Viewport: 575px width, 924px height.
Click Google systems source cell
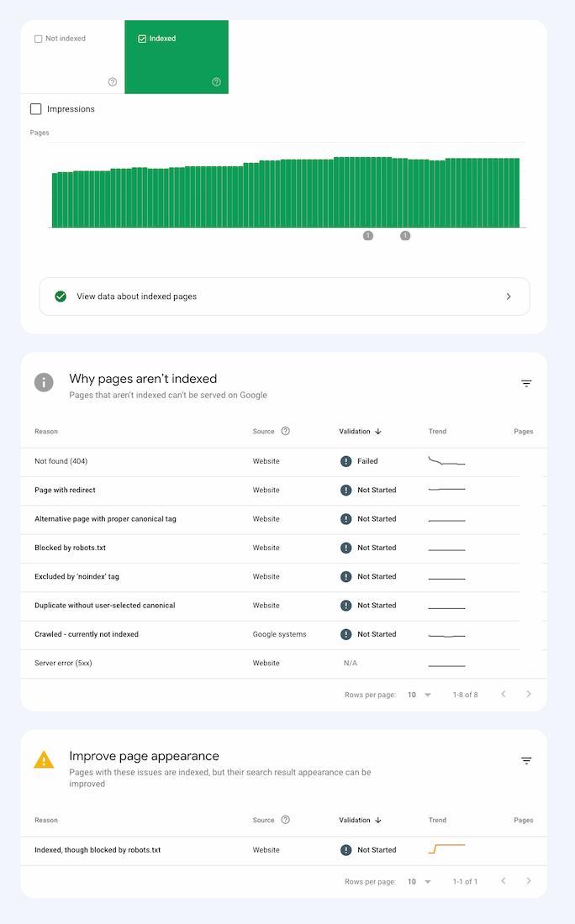(280, 635)
